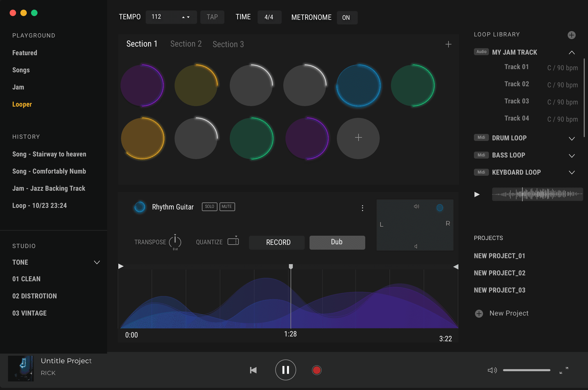Toggle SOLO for Rhythm Guitar
This screenshot has height=390, width=588.
click(x=209, y=207)
